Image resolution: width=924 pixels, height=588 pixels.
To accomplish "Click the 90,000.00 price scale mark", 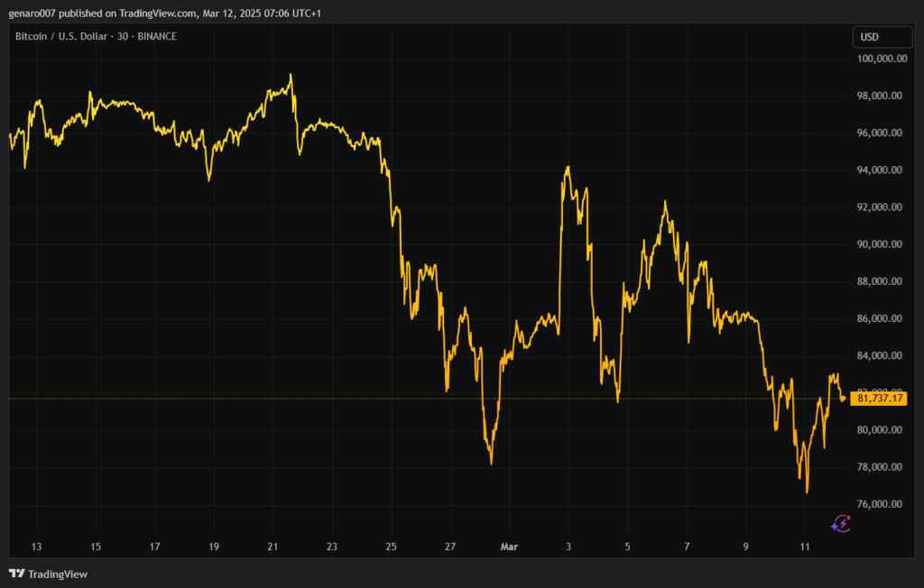I will click(x=881, y=244).
